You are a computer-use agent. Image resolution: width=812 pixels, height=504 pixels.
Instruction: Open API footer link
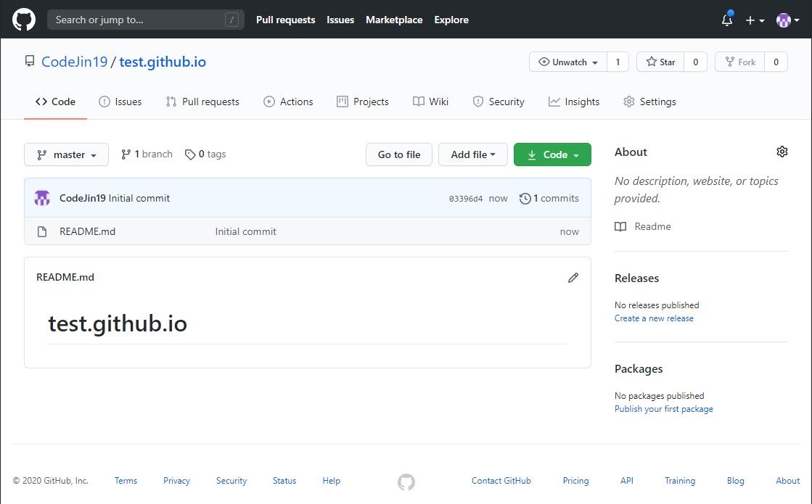pyautogui.click(x=627, y=481)
